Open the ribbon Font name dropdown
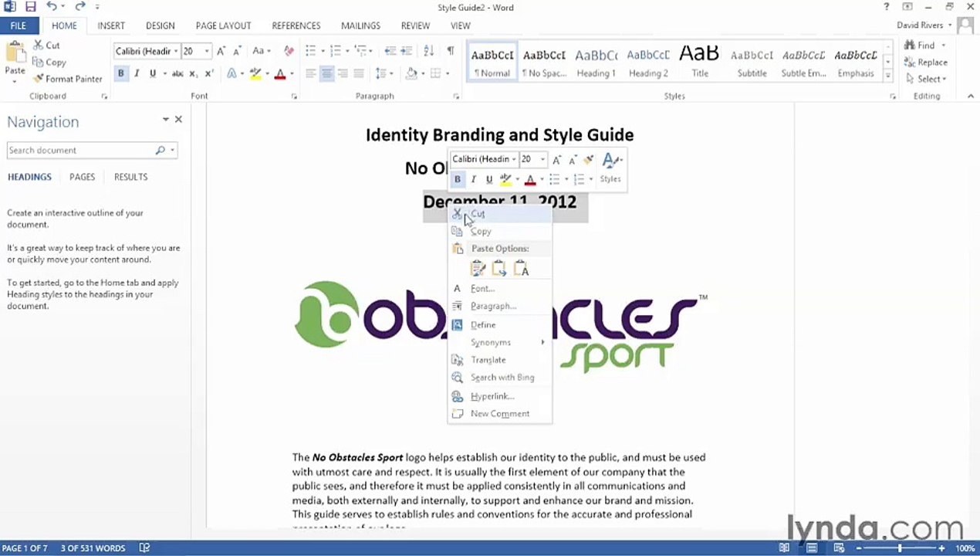The width and height of the screenshot is (980, 556). [176, 51]
